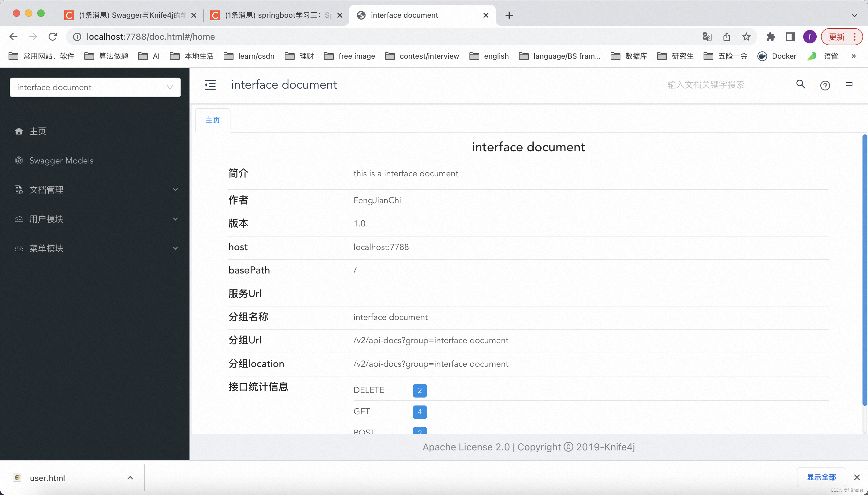Screen dimensions: 868x495
Task: Click the translate icon in address bar
Action: [707, 36]
